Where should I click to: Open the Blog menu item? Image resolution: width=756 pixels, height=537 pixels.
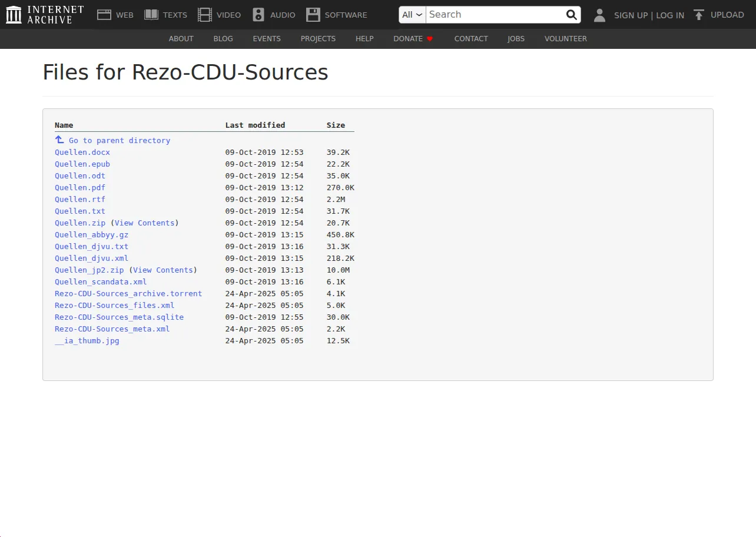(x=223, y=39)
